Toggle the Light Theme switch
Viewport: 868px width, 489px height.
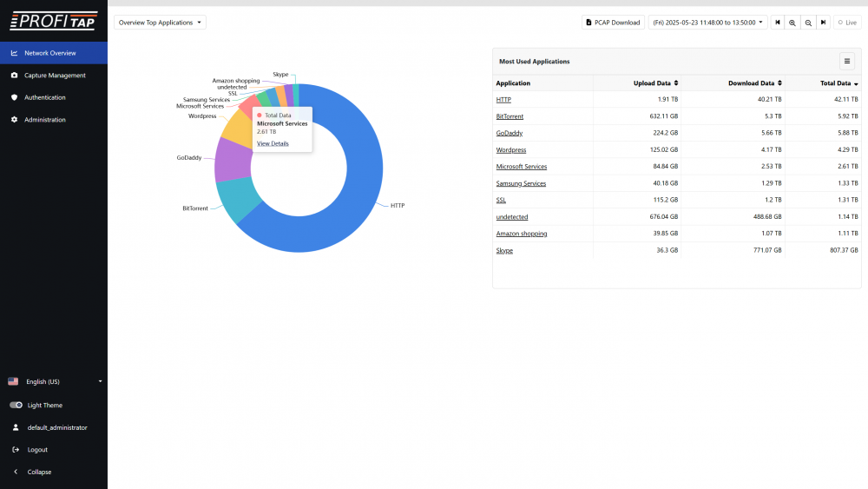pos(16,406)
